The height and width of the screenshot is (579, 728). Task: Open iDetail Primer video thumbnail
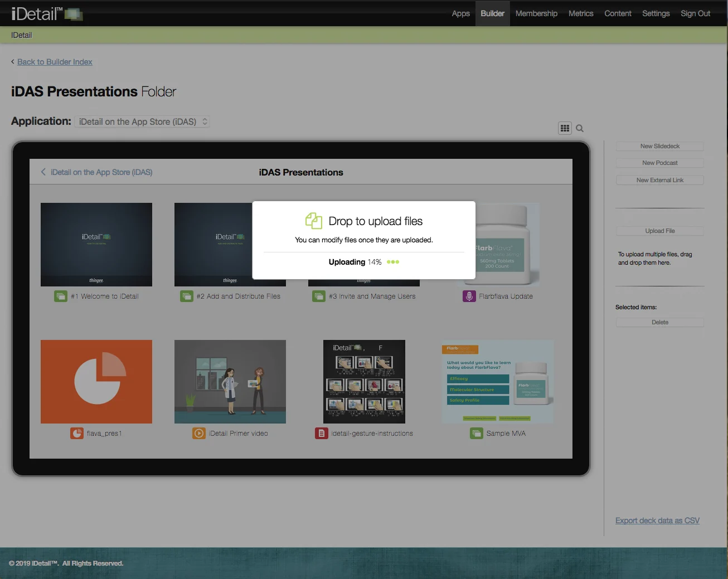point(230,382)
